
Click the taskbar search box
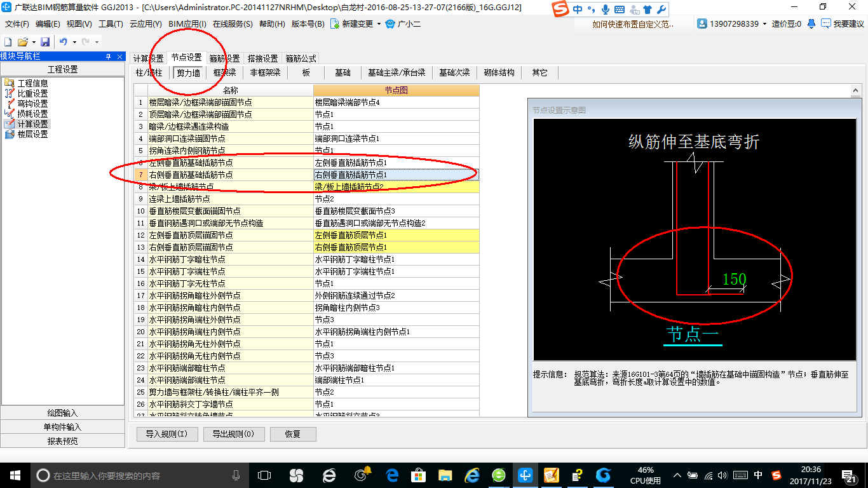(x=140, y=475)
